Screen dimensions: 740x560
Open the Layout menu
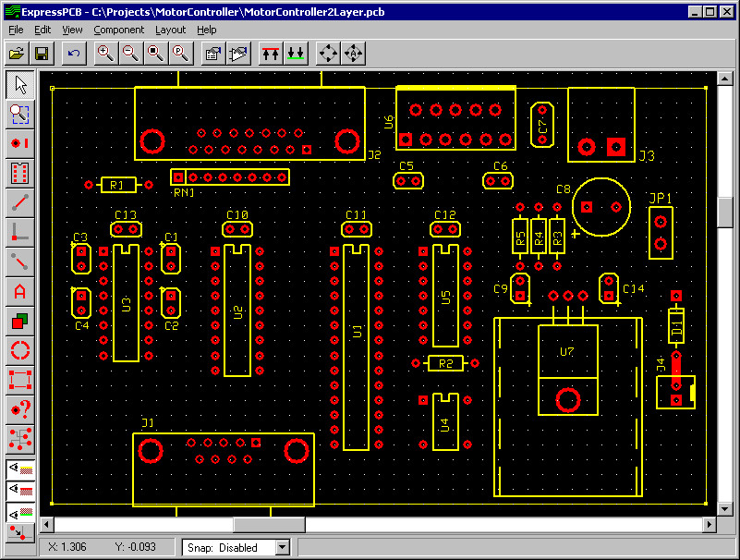tap(170, 30)
